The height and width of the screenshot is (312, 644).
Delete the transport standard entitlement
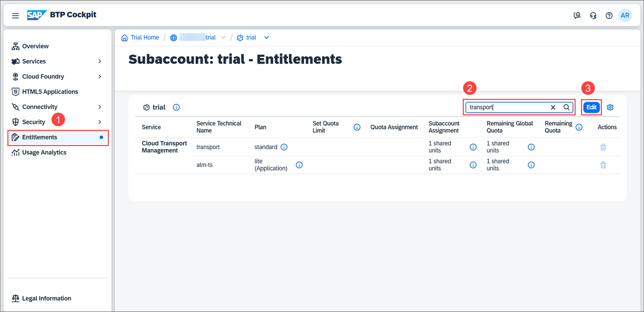tap(603, 147)
